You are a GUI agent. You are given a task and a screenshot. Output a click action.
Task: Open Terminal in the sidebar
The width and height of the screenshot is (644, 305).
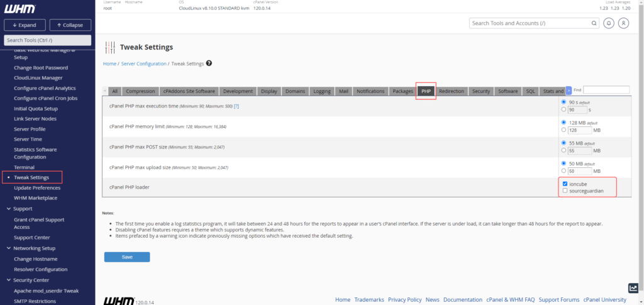point(24,167)
